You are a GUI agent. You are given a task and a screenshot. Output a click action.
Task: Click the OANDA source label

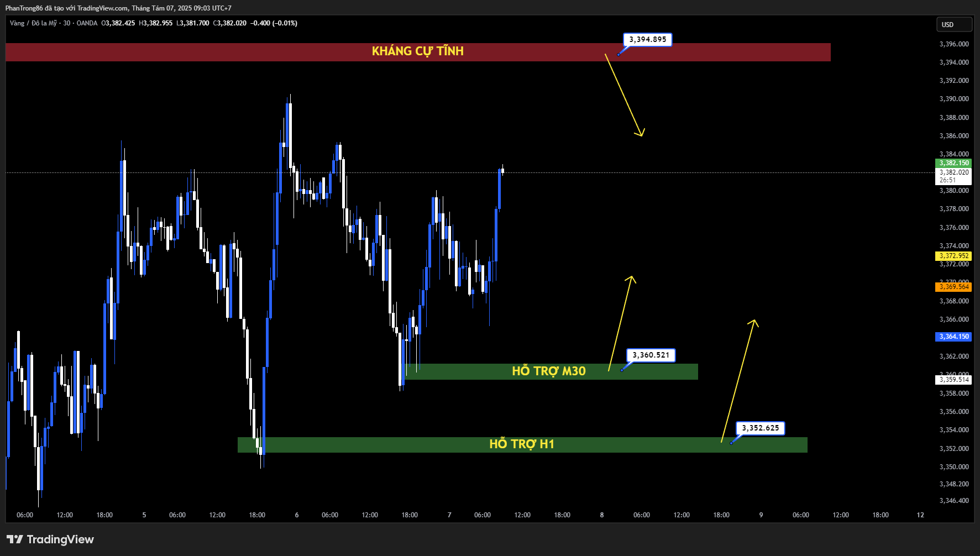(x=87, y=23)
